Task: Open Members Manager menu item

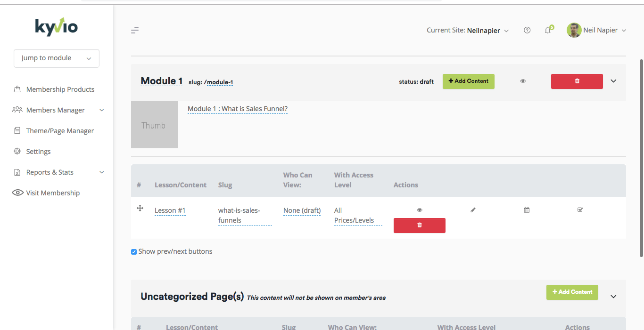Action: (x=56, y=110)
